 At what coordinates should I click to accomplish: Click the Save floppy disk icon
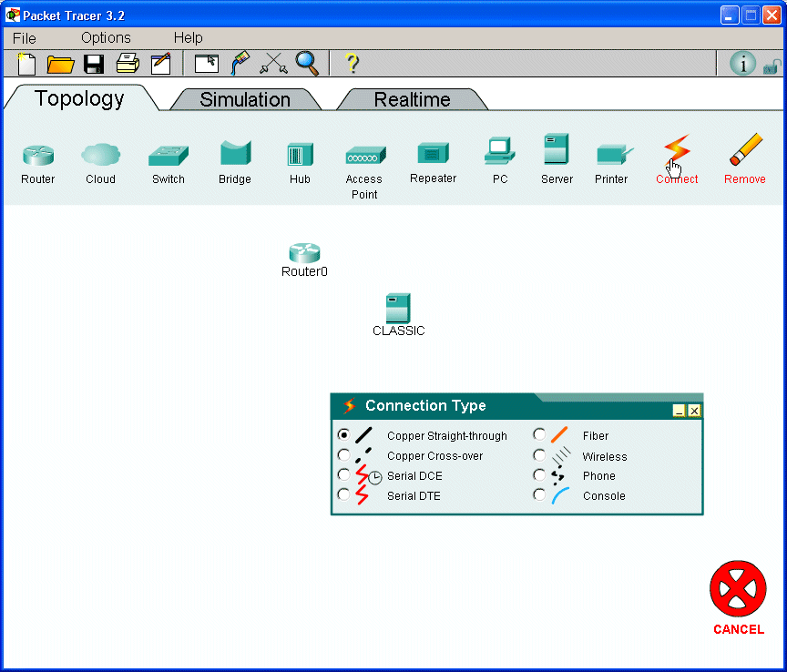pyautogui.click(x=94, y=65)
